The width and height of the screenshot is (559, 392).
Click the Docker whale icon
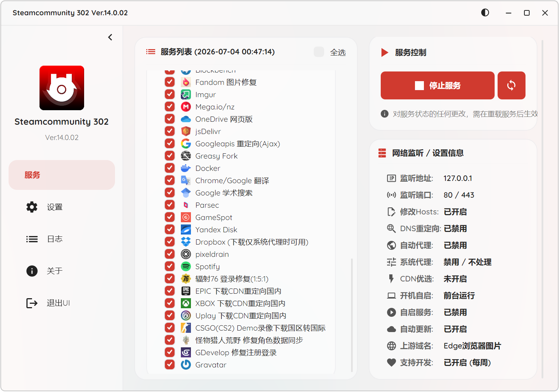coord(186,168)
